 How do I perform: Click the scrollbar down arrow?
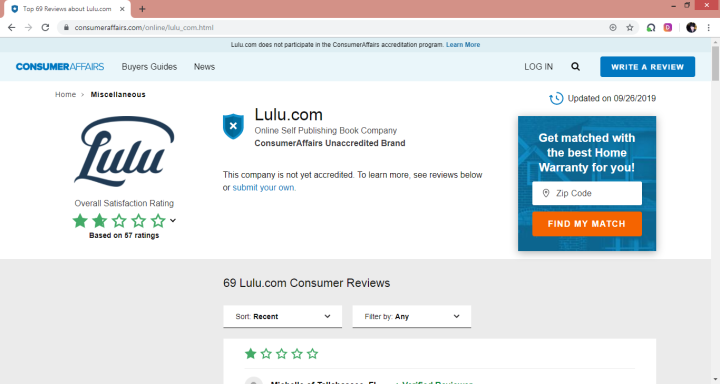pos(715,380)
